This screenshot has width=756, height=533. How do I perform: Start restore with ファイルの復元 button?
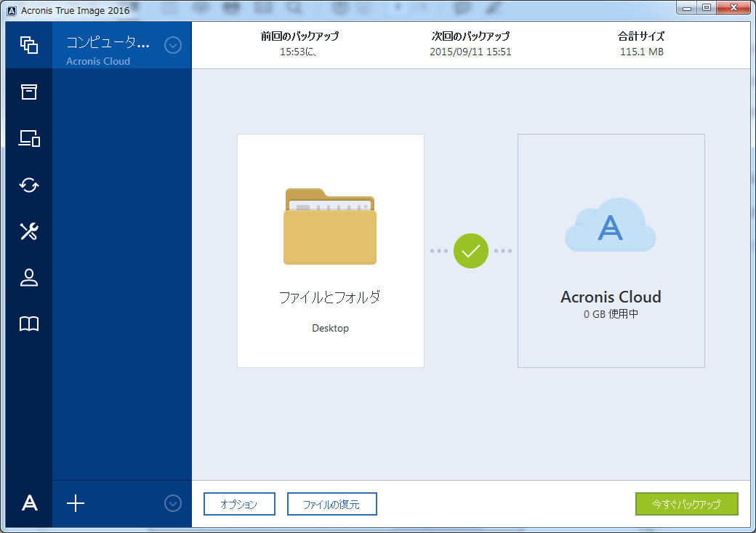331,503
